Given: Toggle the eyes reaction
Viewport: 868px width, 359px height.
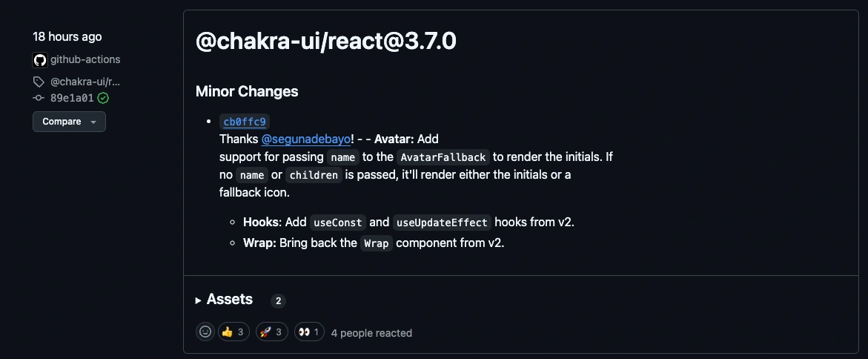Looking at the screenshot, I should 309,332.
